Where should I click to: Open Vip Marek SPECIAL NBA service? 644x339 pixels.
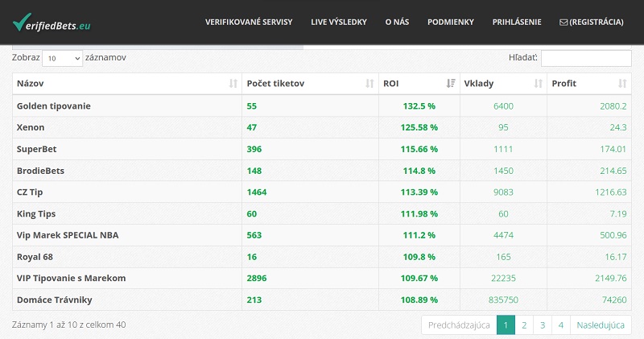tap(68, 235)
